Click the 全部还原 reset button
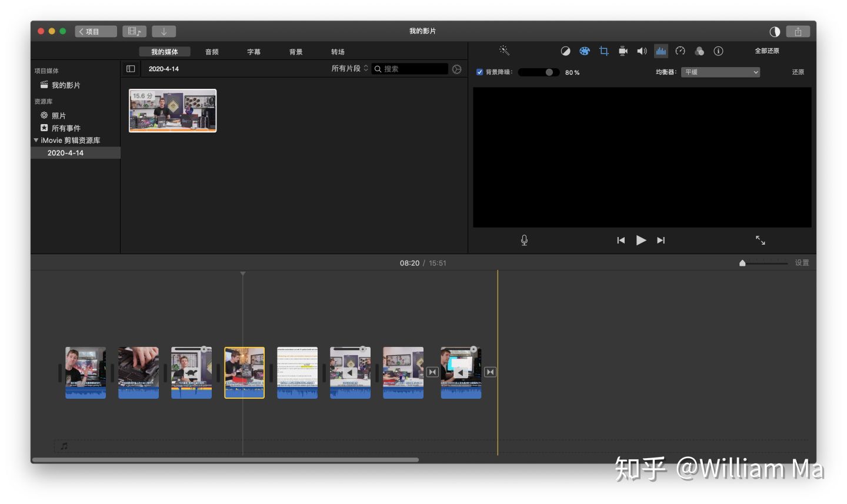847x504 pixels. (767, 51)
